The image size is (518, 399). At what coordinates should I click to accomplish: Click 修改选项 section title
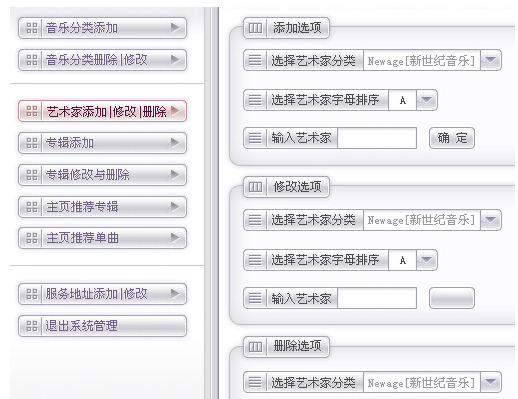pyautogui.click(x=297, y=187)
